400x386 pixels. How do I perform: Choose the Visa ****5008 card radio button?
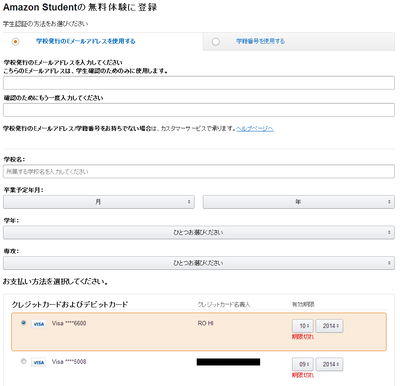tap(23, 361)
